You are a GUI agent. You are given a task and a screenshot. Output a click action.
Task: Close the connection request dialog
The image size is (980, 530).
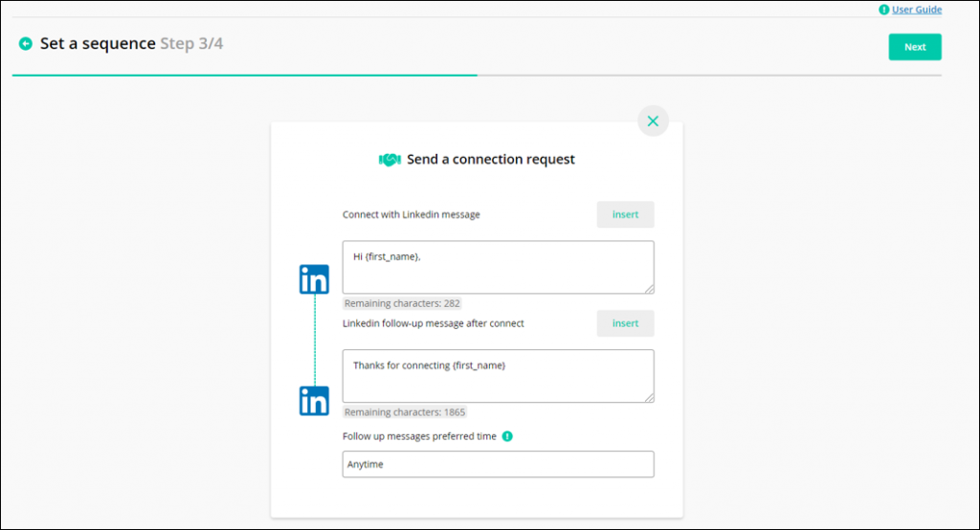tap(653, 121)
